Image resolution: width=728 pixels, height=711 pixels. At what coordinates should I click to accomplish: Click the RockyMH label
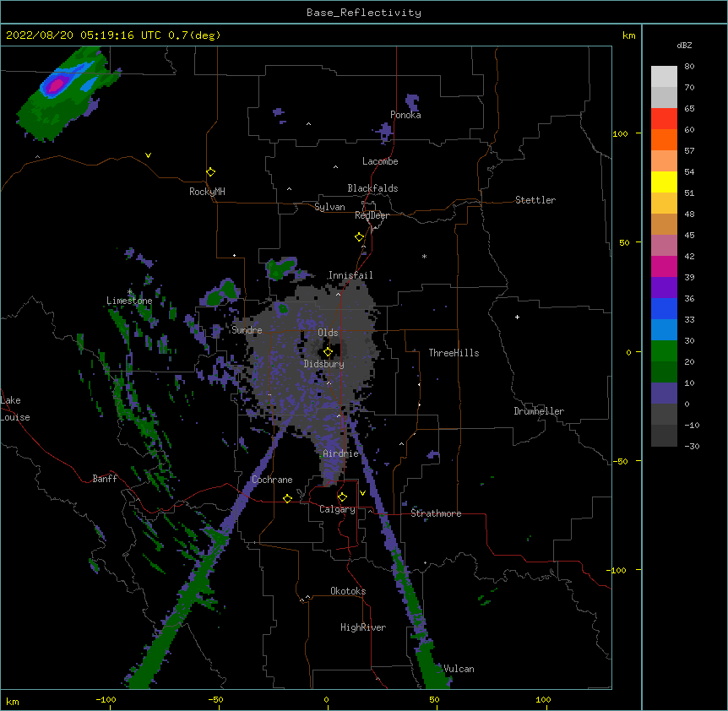(x=207, y=192)
